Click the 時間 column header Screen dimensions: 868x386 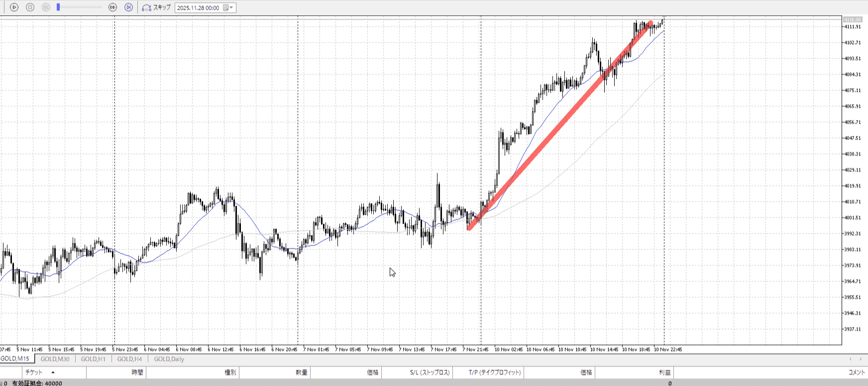pyautogui.click(x=137, y=372)
